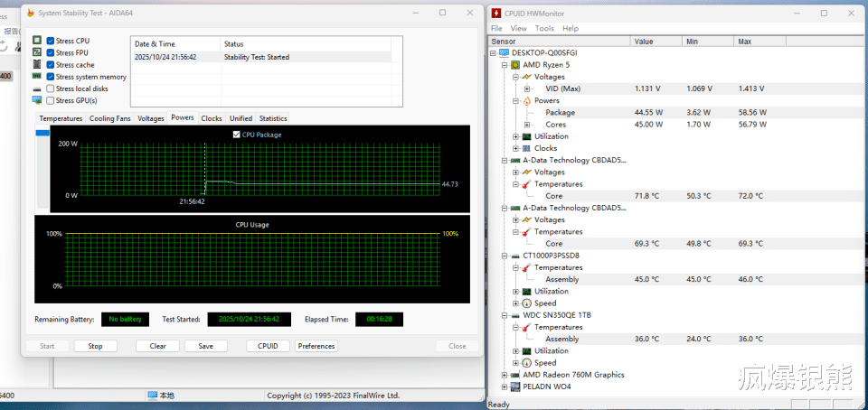The width and height of the screenshot is (868, 410).
Task: Click the AMD Ryzen 5 Utilization icon
Action: [x=526, y=136]
